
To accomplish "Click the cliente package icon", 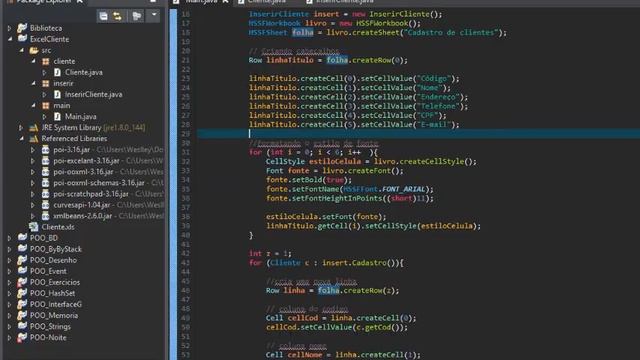I will pyautogui.click(x=46, y=61).
